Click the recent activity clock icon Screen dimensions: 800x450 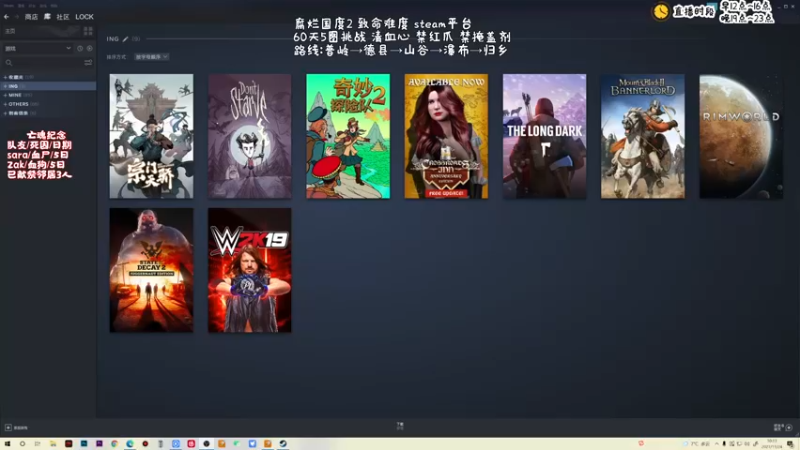click(x=80, y=48)
